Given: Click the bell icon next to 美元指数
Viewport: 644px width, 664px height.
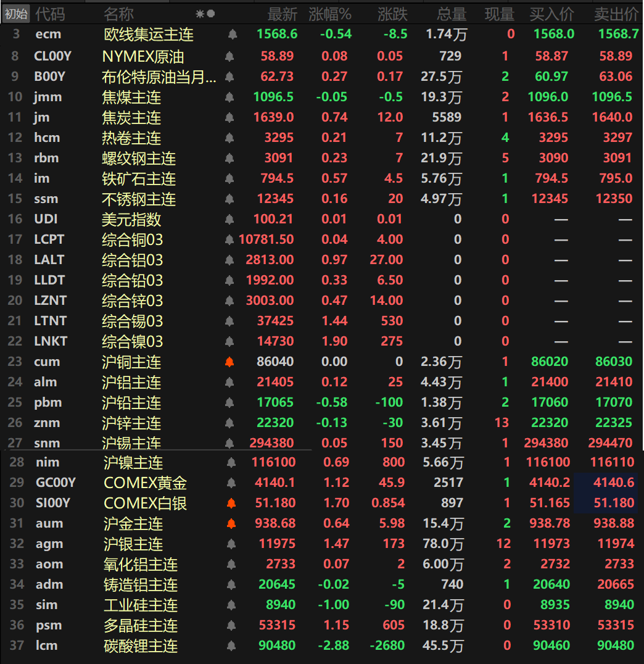Looking at the screenshot, I should coord(229,219).
